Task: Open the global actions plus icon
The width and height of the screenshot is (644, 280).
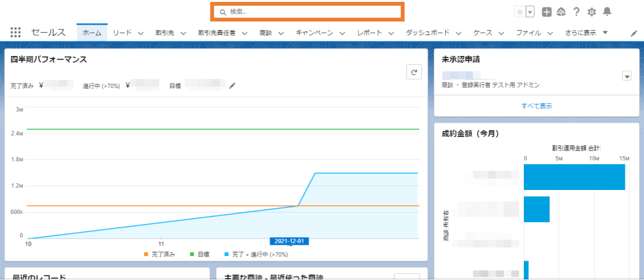Action: (x=547, y=13)
